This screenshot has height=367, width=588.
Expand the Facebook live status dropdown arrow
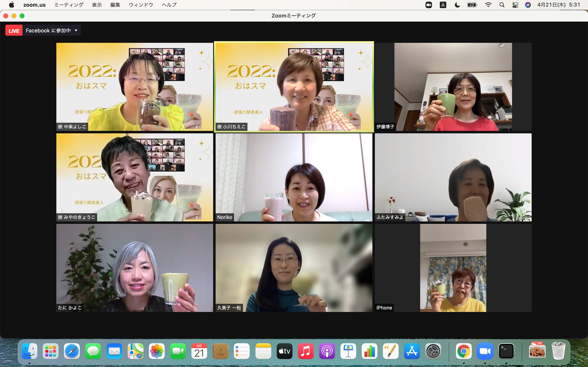click(x=76, y=31)
